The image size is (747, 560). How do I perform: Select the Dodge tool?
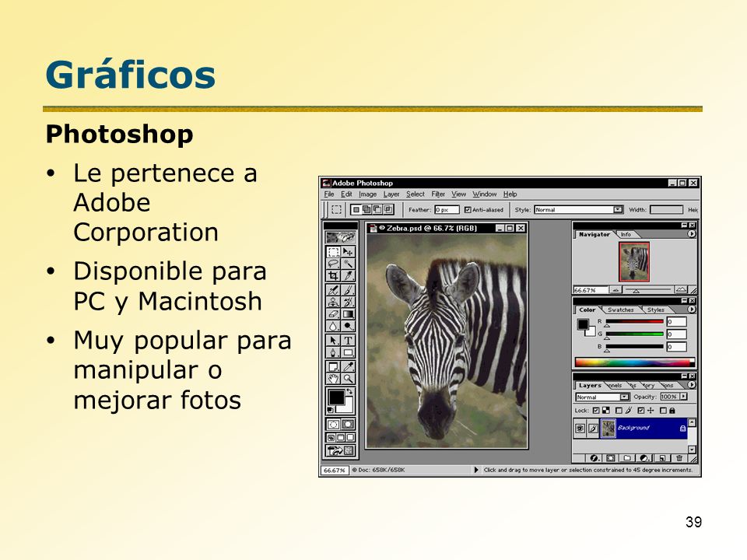point(349,326)
